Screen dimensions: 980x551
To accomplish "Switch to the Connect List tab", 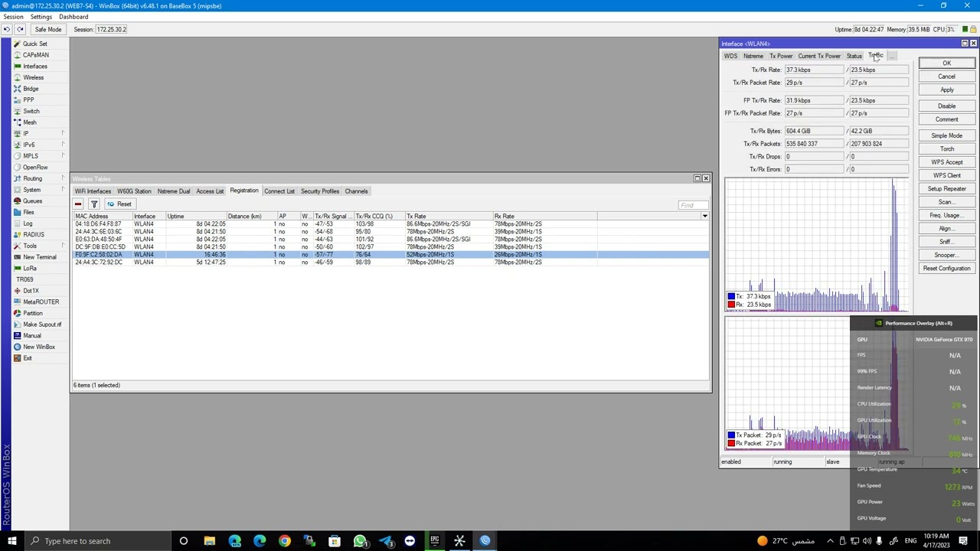I will click(x=279, y=191).
